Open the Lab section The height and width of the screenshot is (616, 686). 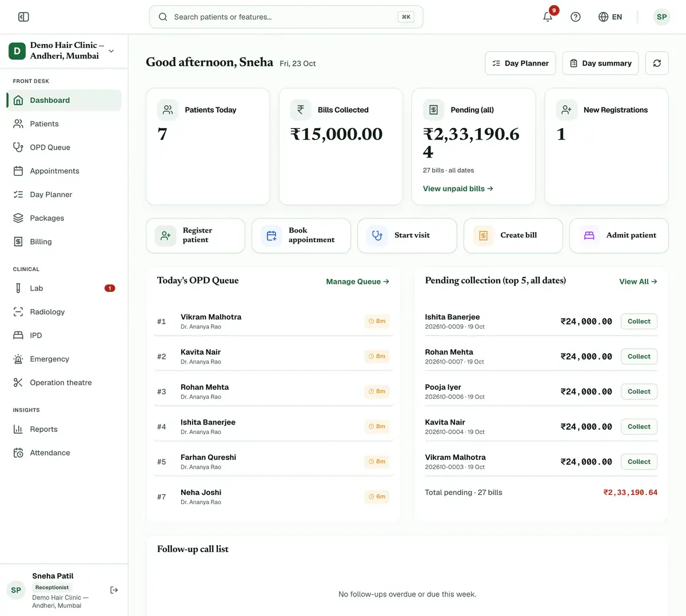(64, 289)
